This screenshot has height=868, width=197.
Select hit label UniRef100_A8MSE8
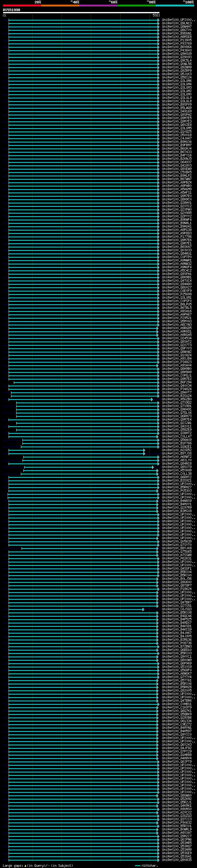coord(177,37)
